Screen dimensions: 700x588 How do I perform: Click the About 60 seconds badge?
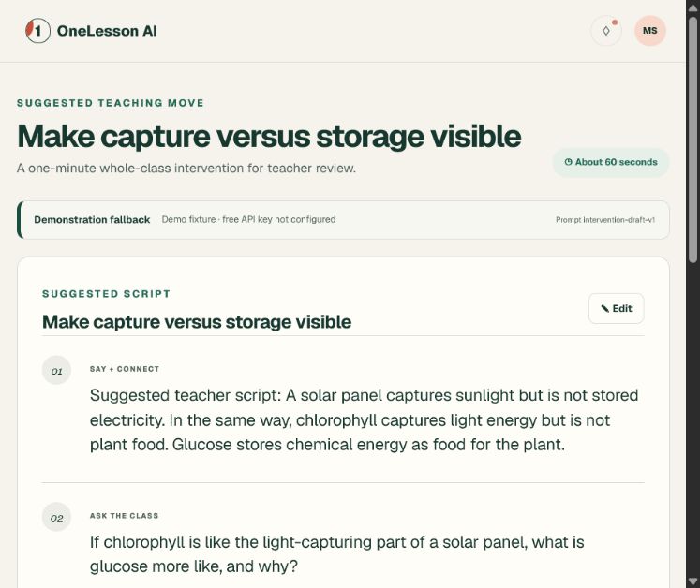tap(611, 162)
